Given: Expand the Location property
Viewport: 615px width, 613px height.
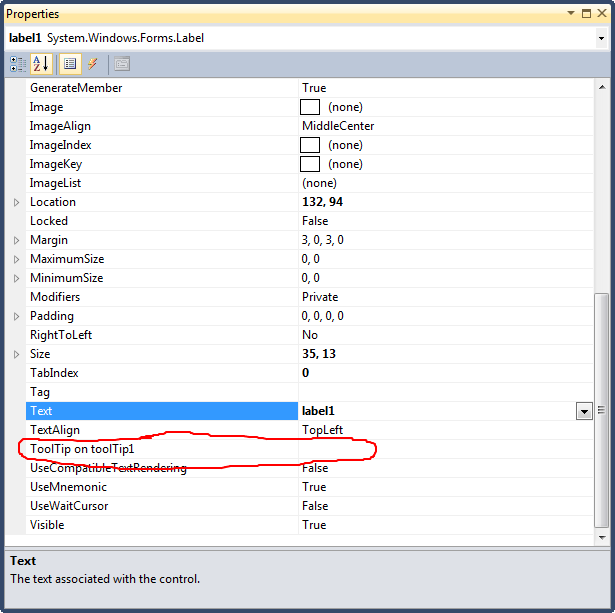Looking at the screenshot, I should click(x=16, y=202).
